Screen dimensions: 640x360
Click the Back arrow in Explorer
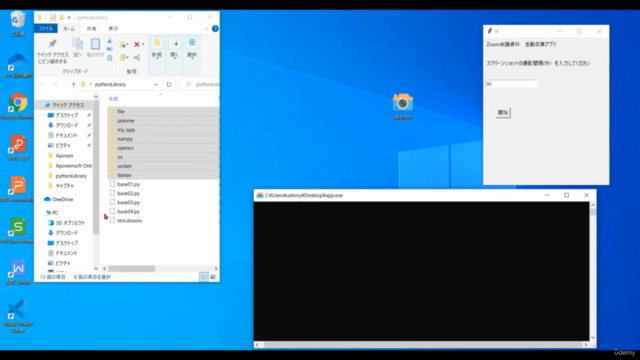42,84
